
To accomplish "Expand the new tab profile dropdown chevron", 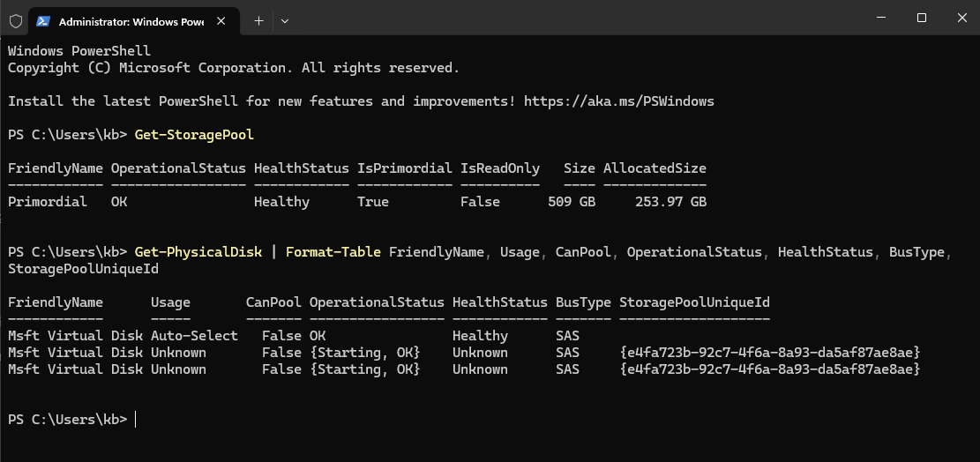I will (x=285, y=20).
